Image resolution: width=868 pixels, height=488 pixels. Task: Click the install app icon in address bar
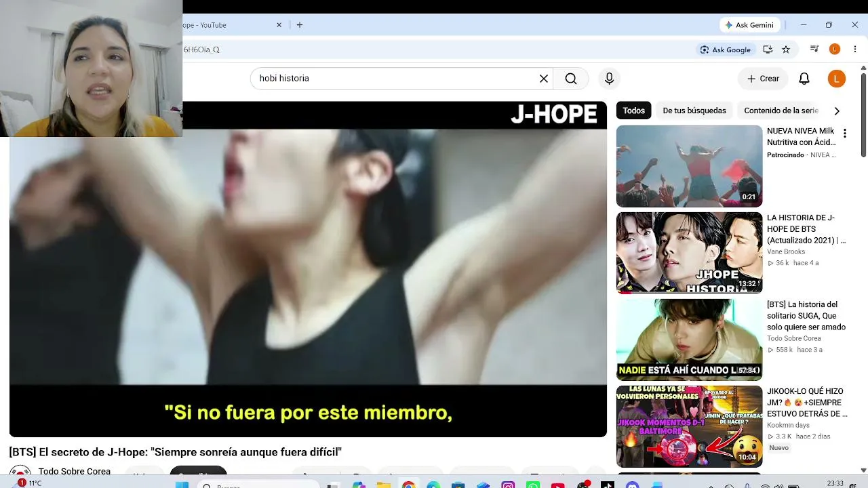click(768, 49)
